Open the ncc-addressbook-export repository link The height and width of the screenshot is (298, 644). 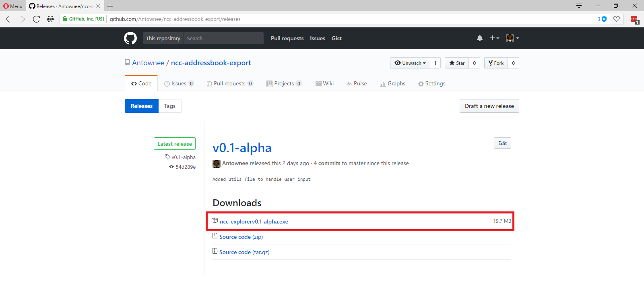(x=211, y=63)
